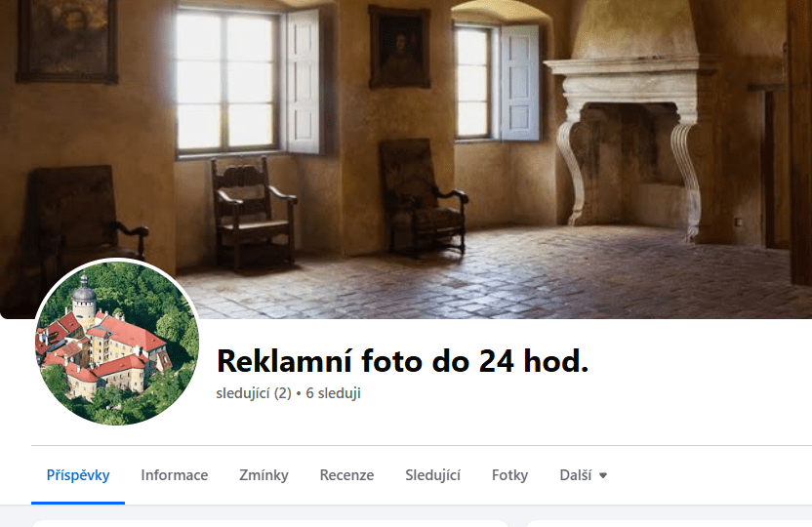Switch to the Příspěvky tab
812x527 pixels.
tap(78, 475)
